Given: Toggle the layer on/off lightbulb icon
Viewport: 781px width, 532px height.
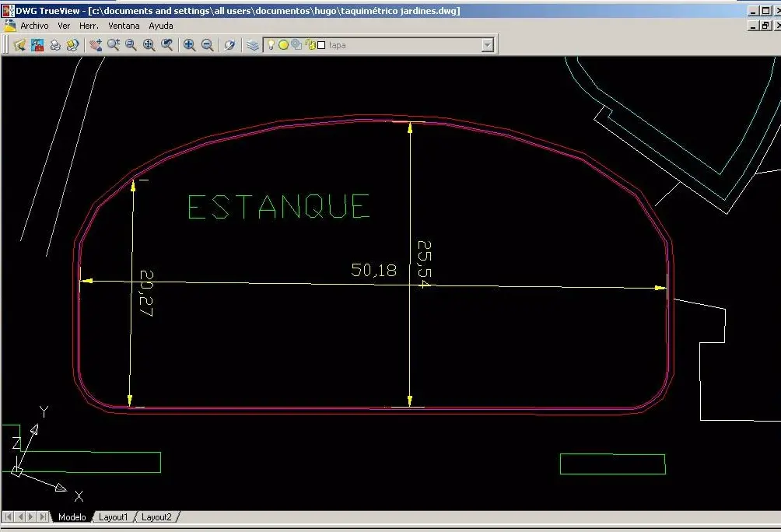Looking at the screenshot, I should tap(271, 45).
